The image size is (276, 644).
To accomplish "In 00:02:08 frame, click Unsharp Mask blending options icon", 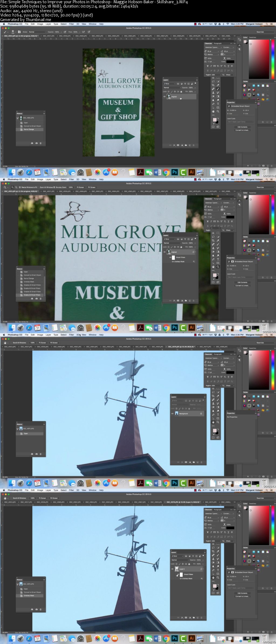I will [x=194, y=261].
